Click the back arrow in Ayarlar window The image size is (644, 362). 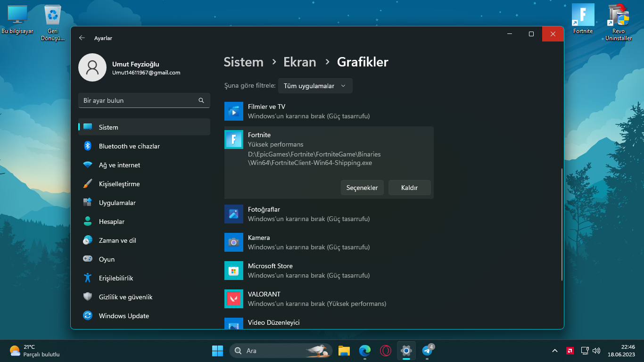click(x=82, y=38)
